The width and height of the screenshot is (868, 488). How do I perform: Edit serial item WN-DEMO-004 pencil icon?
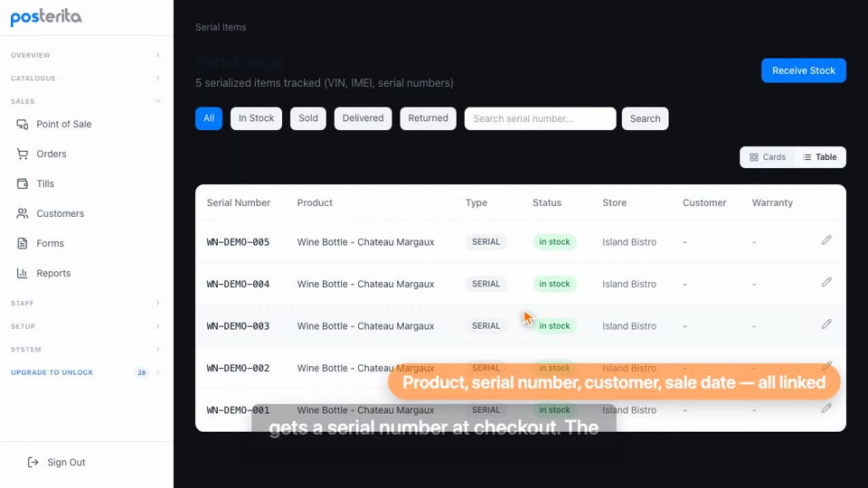(x=826, y=282)
